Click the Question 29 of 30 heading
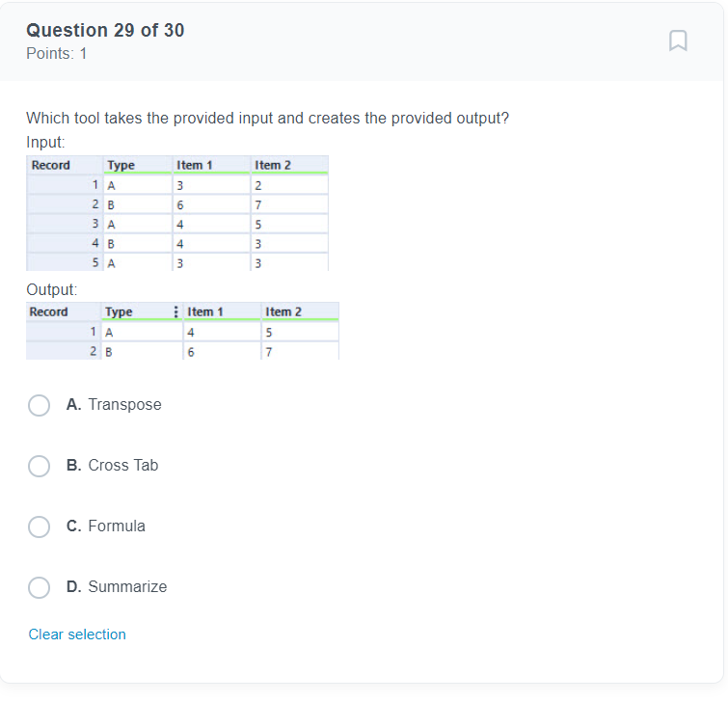Screen dimensions: 728x702 105,30
